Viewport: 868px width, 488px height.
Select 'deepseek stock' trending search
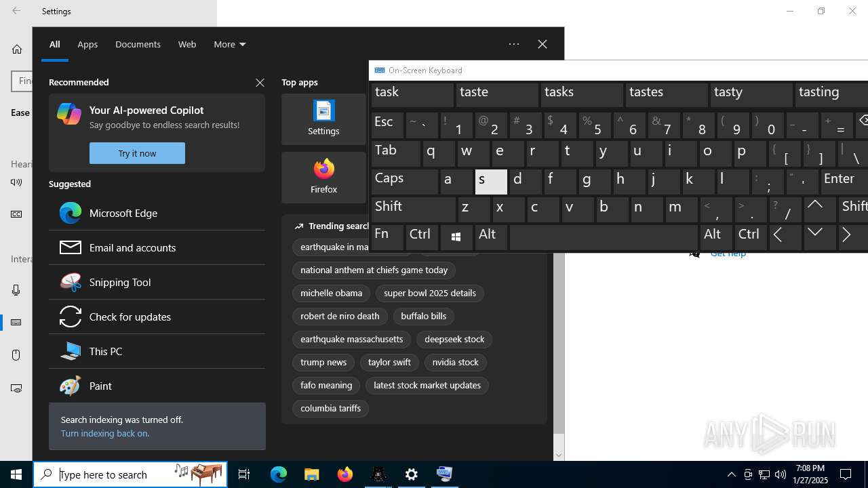tap(454, 339)
